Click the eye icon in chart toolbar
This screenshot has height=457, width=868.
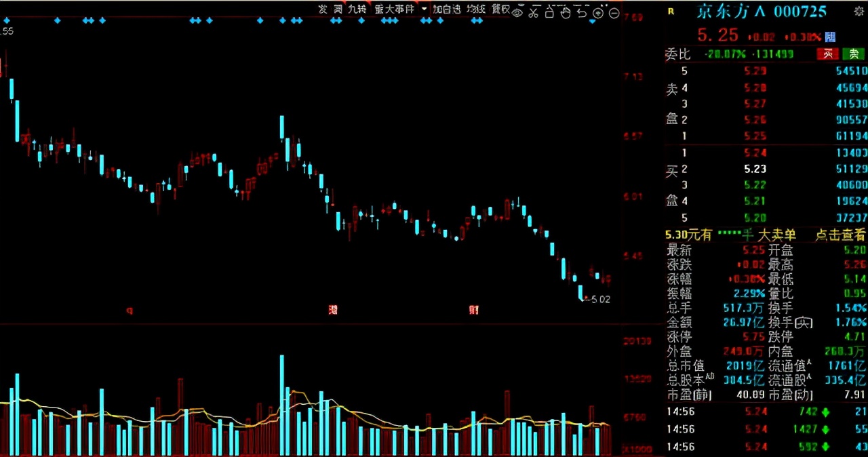click(x=518, y=12)
